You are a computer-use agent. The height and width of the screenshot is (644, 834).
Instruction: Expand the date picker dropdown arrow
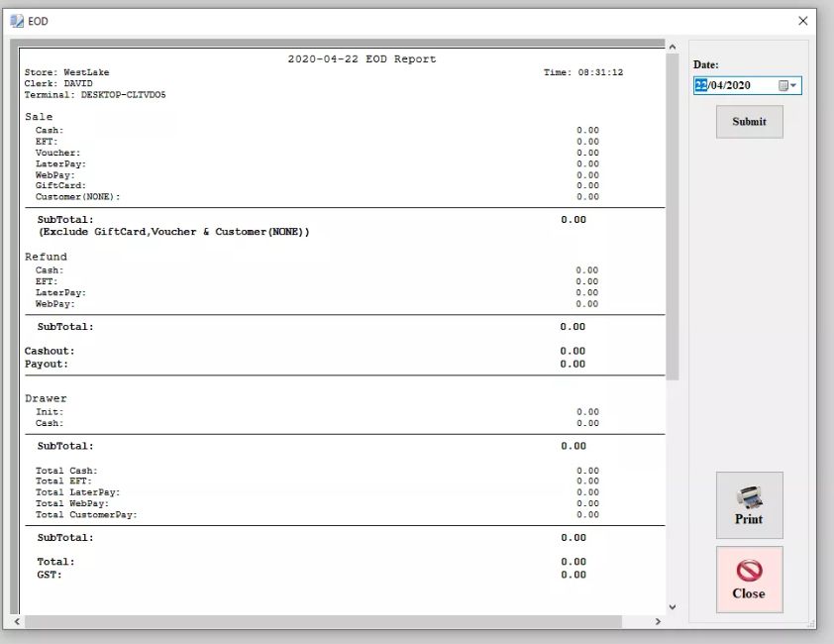(x=793, y=86)
